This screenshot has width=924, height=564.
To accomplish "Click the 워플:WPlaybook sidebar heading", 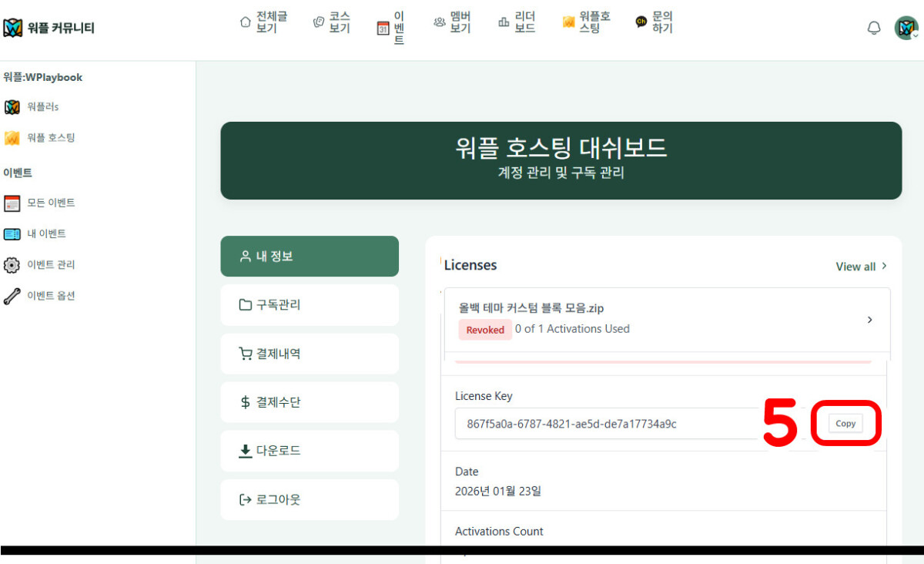I will point(43,77).
